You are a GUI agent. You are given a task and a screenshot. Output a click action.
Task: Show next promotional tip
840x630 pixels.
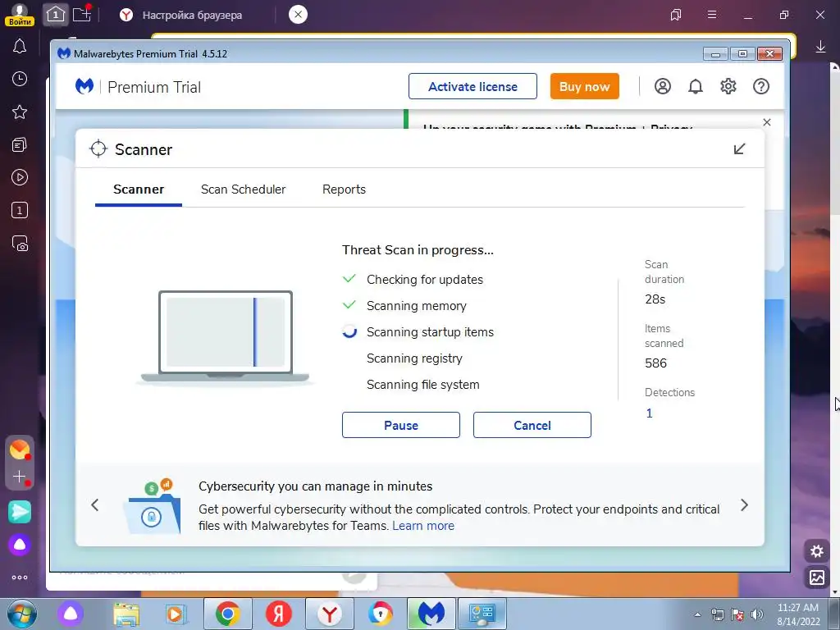pos(744,504)
